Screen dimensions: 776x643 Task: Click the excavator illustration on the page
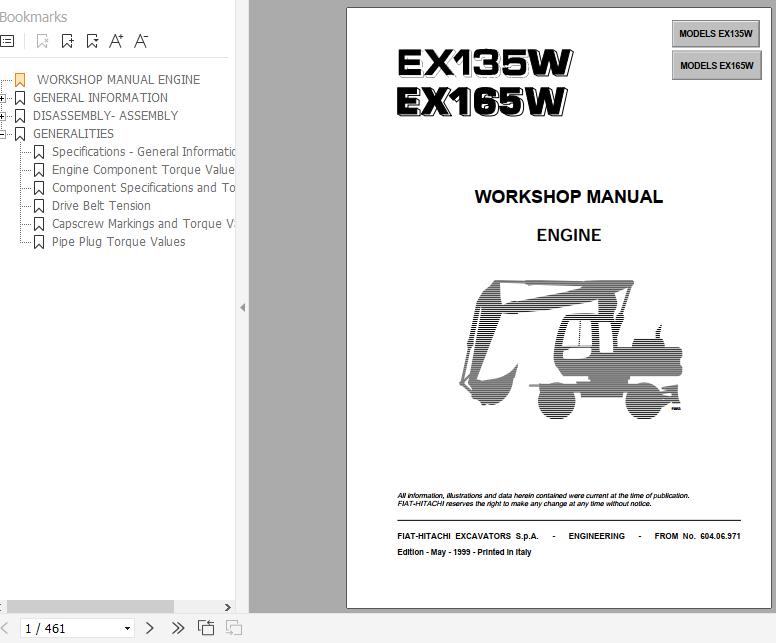click(x=571, y=349)
